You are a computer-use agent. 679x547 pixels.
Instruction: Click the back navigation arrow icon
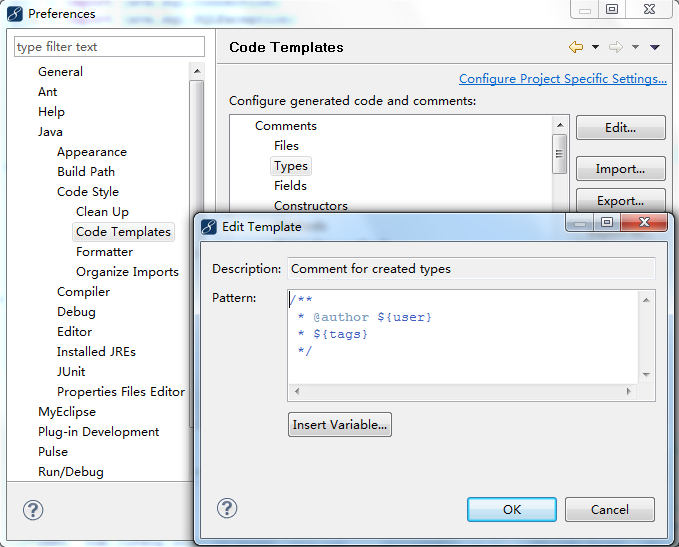(x=576, y=47)
